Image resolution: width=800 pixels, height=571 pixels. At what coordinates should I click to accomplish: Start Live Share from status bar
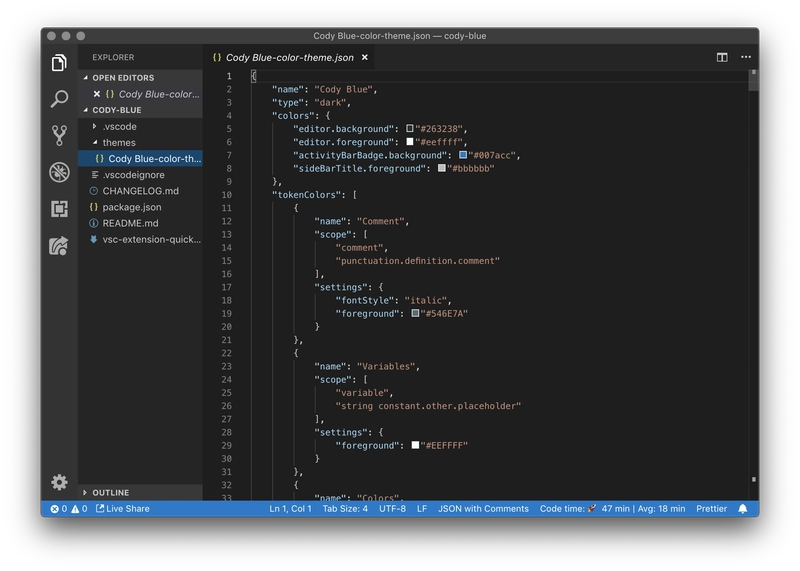(x=122, y=509)
